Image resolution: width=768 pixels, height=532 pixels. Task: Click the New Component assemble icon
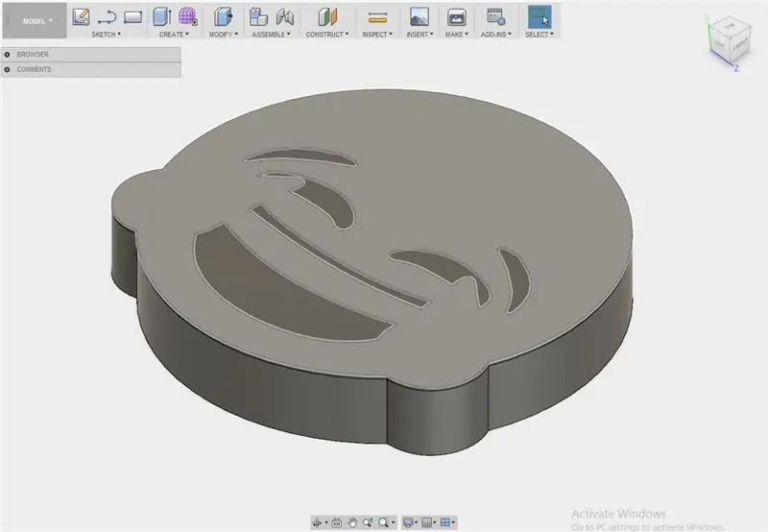click(258, 16)
